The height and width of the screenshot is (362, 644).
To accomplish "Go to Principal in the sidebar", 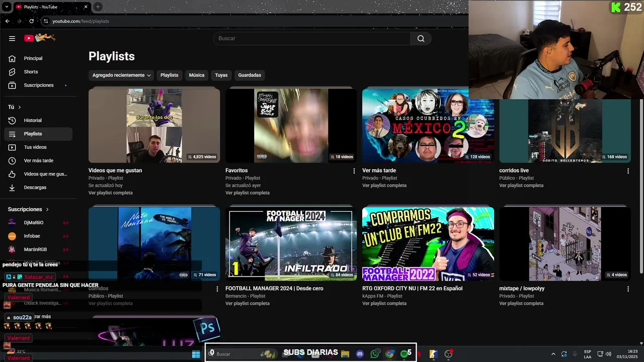I will (x=38, y=58).
